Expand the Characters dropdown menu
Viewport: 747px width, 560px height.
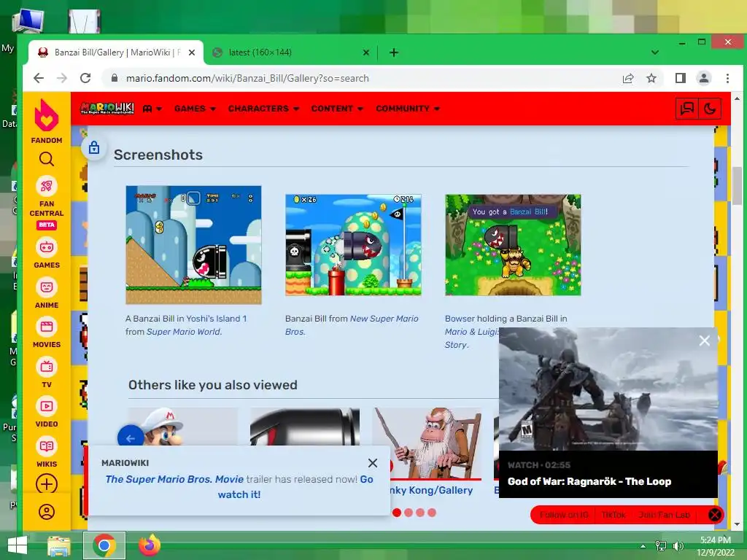(263, 109)
